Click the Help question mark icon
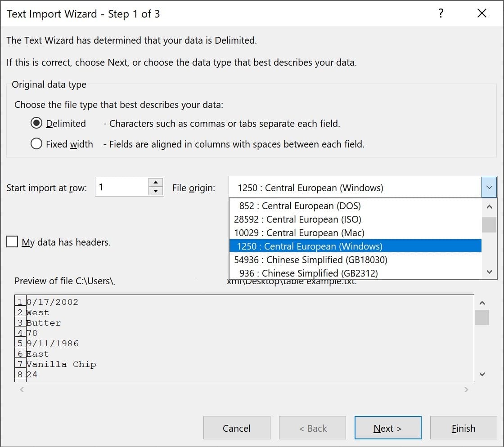 441,13
